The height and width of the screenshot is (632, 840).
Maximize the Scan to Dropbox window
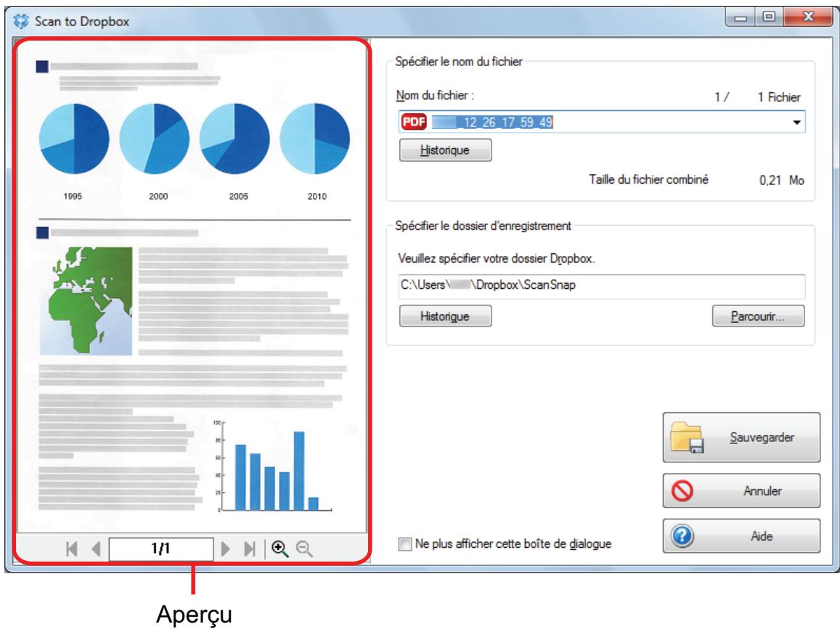pyautogui.click(x=769, y=17)
